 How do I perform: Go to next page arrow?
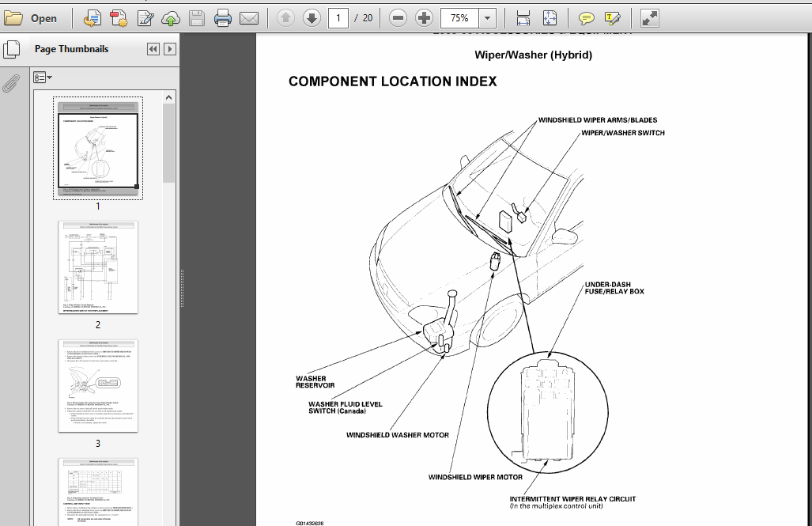tap(312, 19)
